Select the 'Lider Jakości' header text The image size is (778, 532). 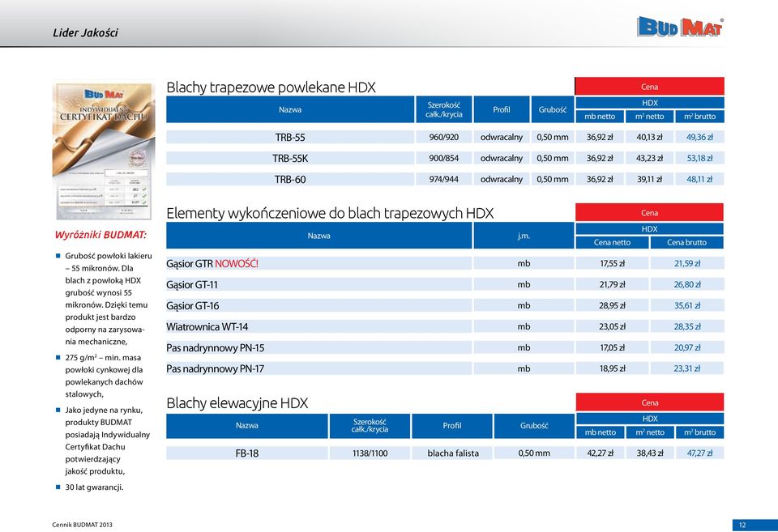pyautogui.click(x=85, y=32)
